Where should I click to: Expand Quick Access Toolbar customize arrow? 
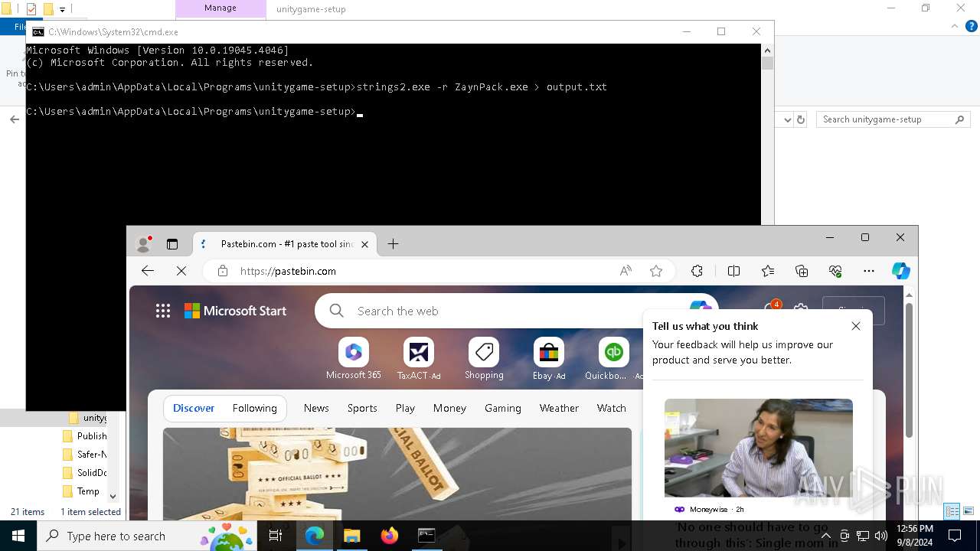(x=62, y=9)
